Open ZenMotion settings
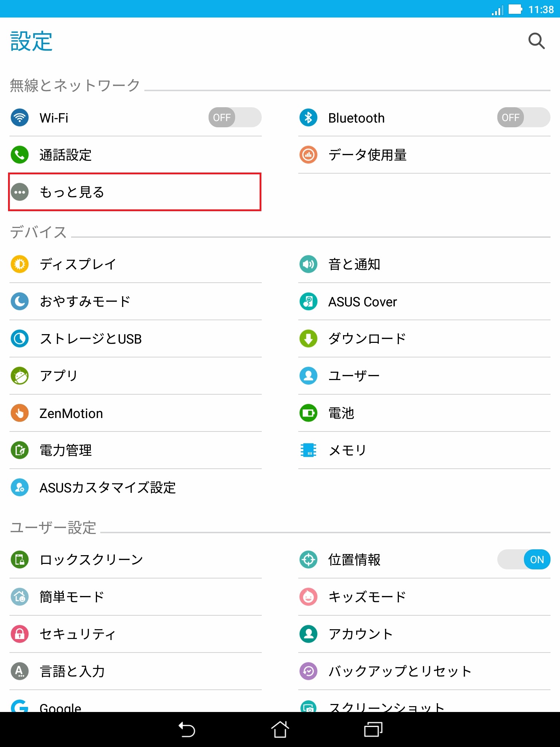The image size is (560, 747). click(x=136, y=413)
